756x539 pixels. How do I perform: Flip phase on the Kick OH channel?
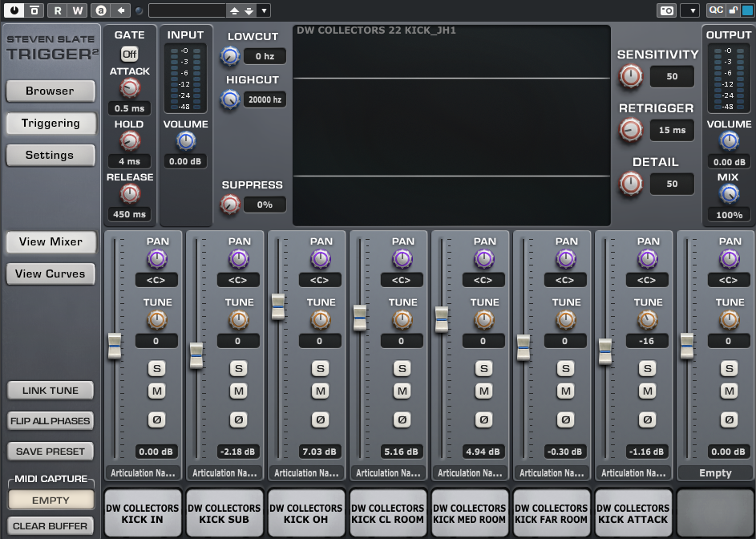[x=320, y=419]
